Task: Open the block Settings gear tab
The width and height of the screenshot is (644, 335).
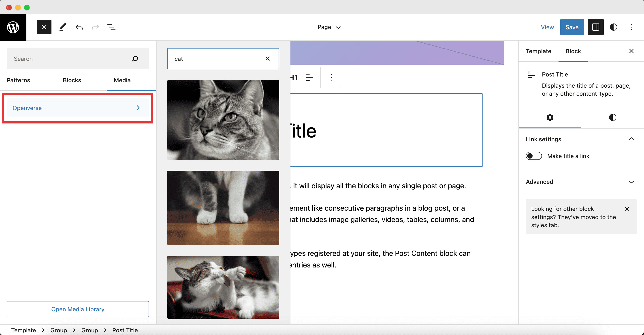Action: point(550,117)
